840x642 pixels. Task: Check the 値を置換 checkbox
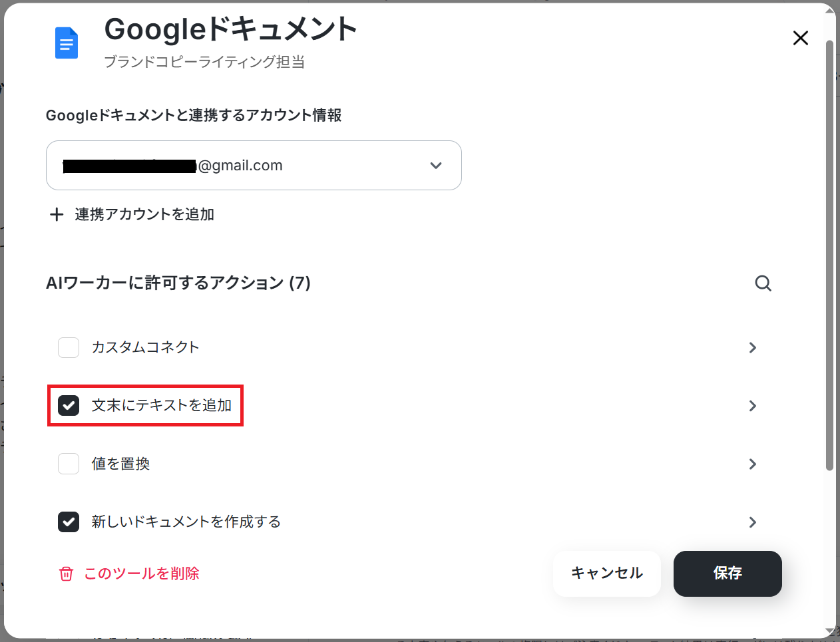tap(69, 464)
